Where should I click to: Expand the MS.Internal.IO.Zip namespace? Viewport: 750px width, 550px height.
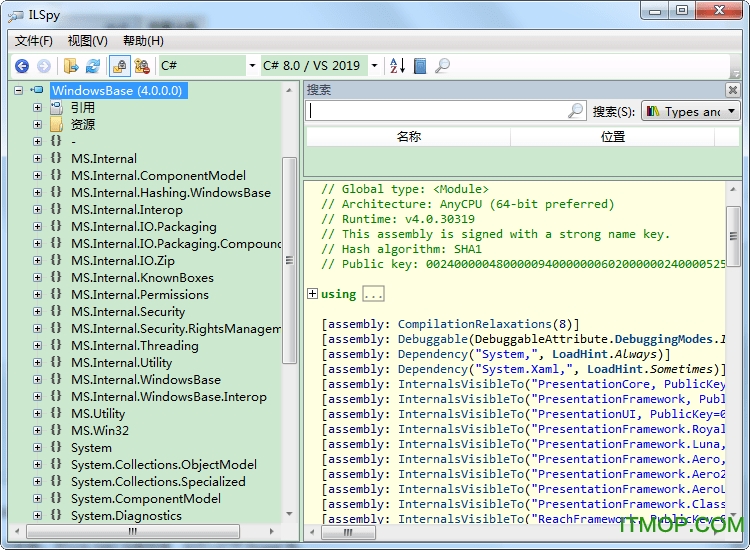[37, 260]
